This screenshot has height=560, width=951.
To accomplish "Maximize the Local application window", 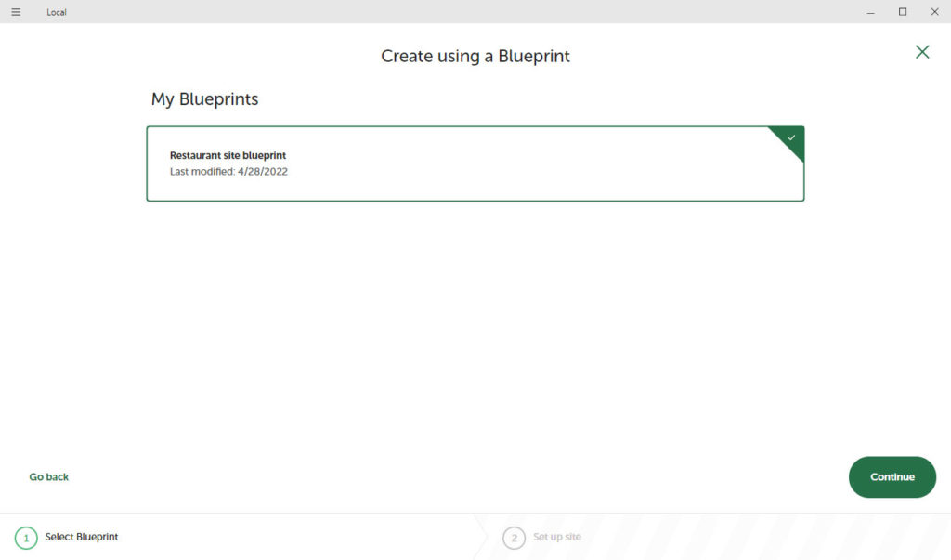I will [x=902, y=12].
